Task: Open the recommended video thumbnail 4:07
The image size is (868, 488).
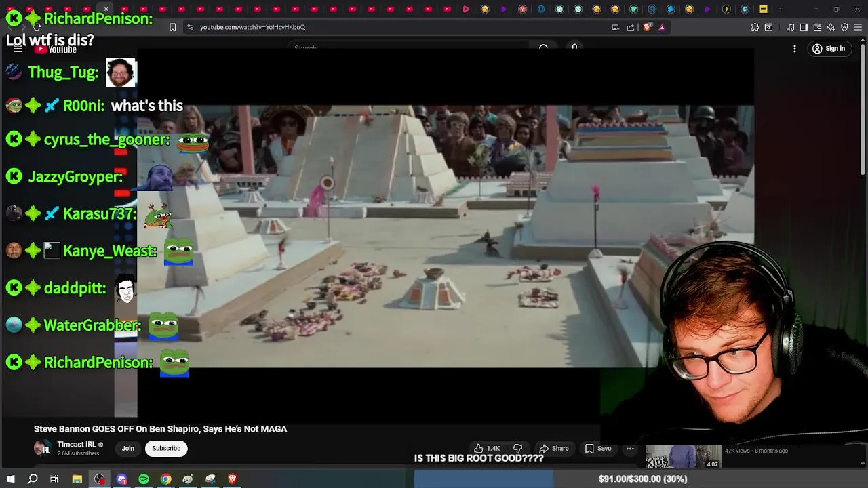Action: coord(683,457)
